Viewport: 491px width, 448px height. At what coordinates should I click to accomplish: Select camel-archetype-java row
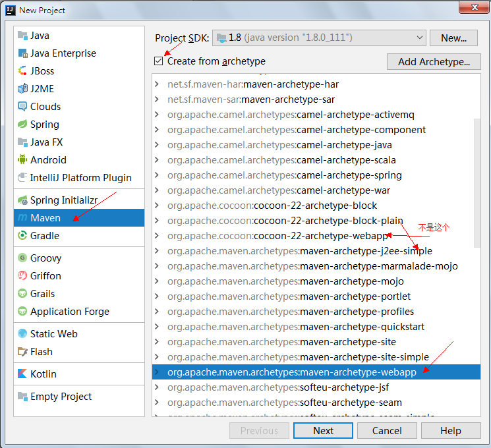pos(316,145)
